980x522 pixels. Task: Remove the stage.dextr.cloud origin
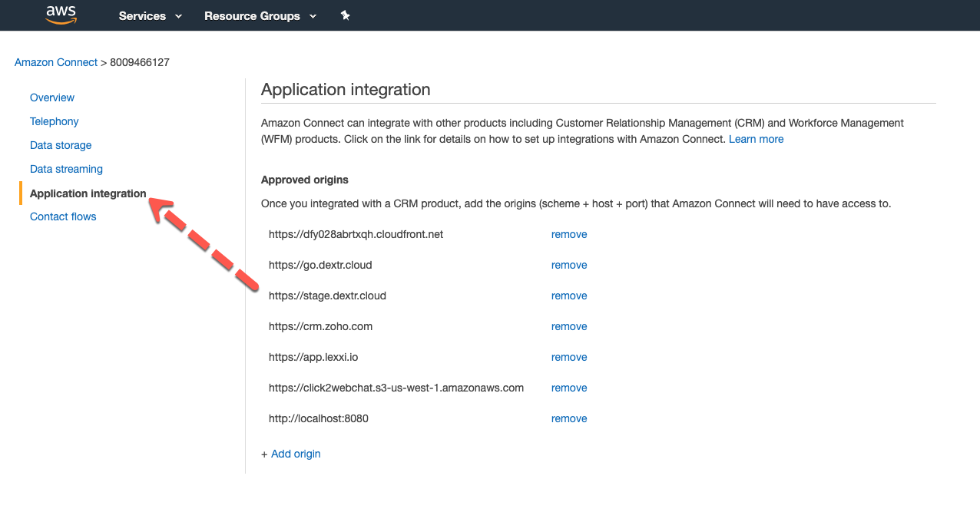click(569, 296)
